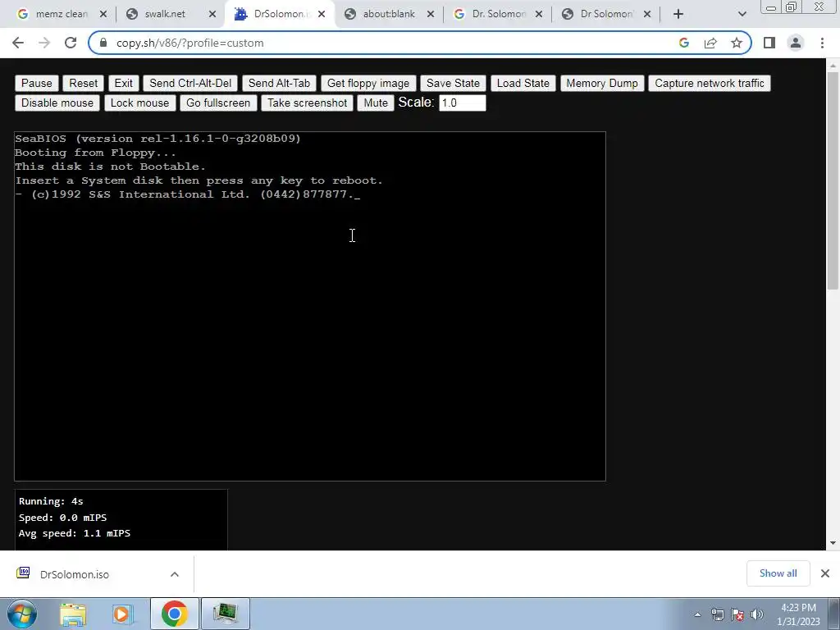
Task: Pause the emulator
Action: [36, 83]
